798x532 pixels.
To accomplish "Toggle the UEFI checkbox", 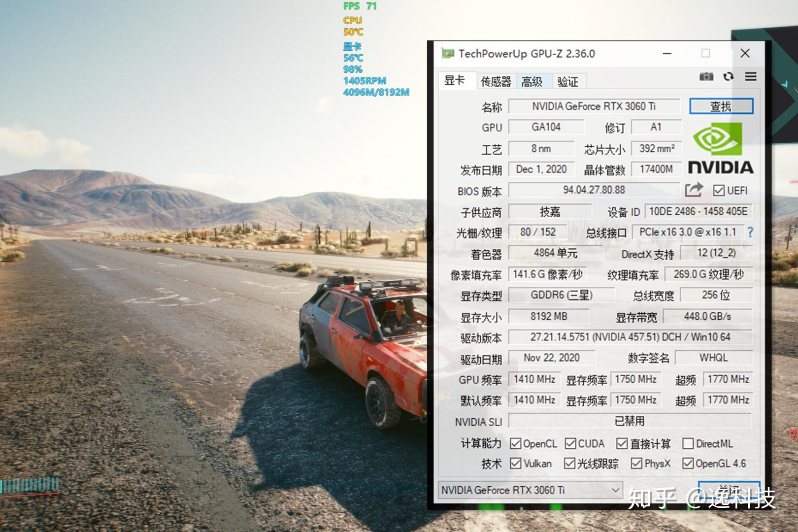I will click(719, 190).
